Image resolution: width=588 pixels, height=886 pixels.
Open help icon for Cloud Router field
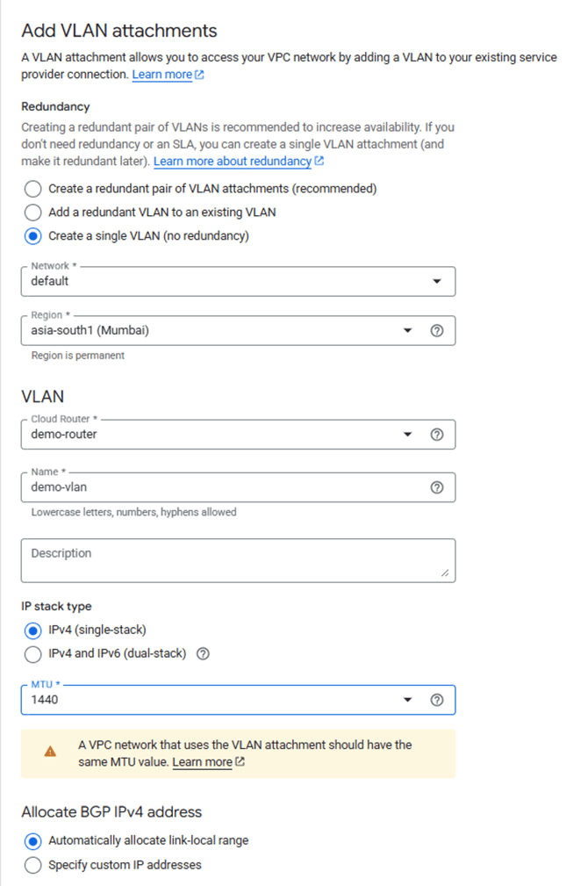coord(437,435)
